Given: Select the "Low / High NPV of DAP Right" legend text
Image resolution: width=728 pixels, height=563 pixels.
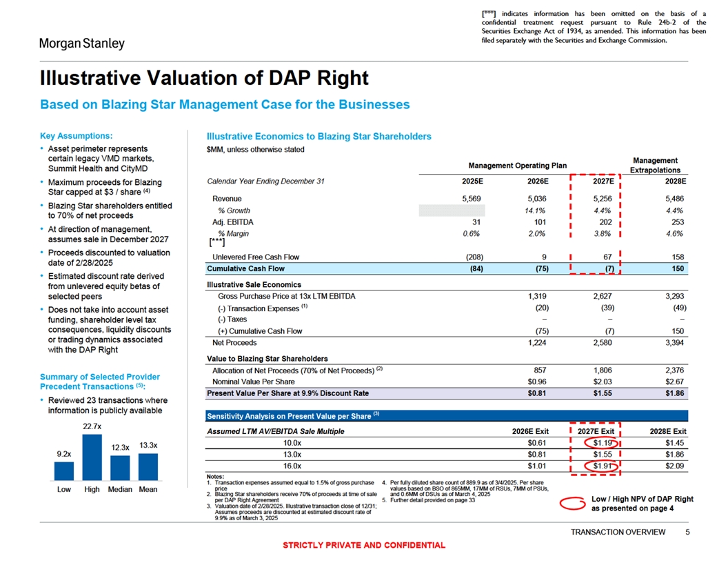Looking at the screenshot, I should 642,504.
